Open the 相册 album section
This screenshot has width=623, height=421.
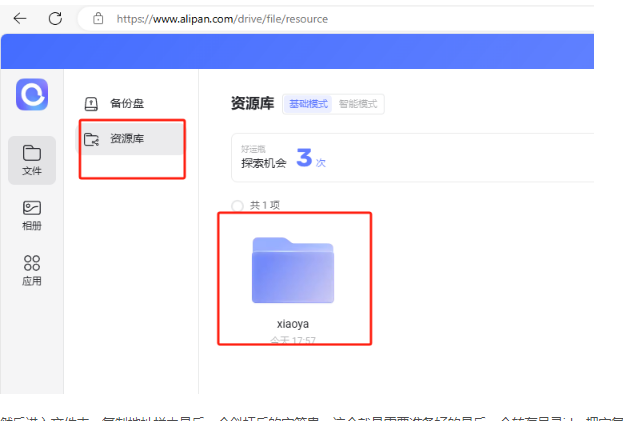32,214
